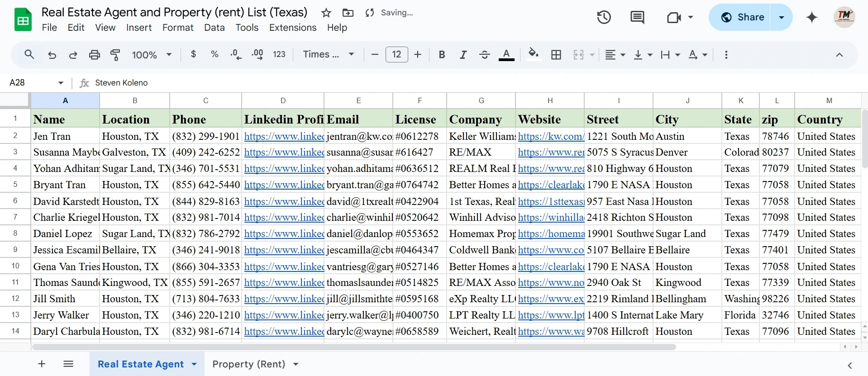Hide the menus with collapse arrow
868x376 pixels.
coord(839,55)
